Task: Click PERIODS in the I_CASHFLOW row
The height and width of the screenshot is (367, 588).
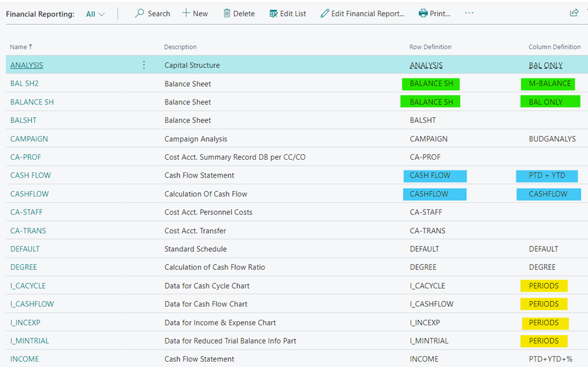Action: 544,304
